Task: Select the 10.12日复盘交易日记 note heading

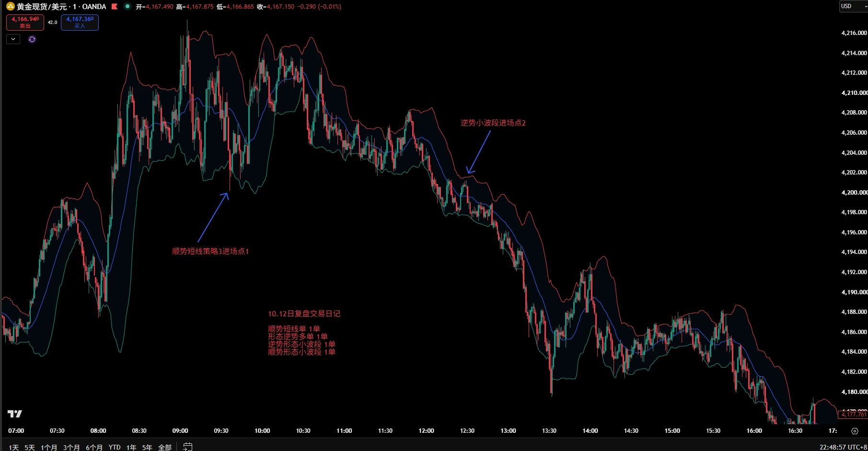Action: click(304, 313)
